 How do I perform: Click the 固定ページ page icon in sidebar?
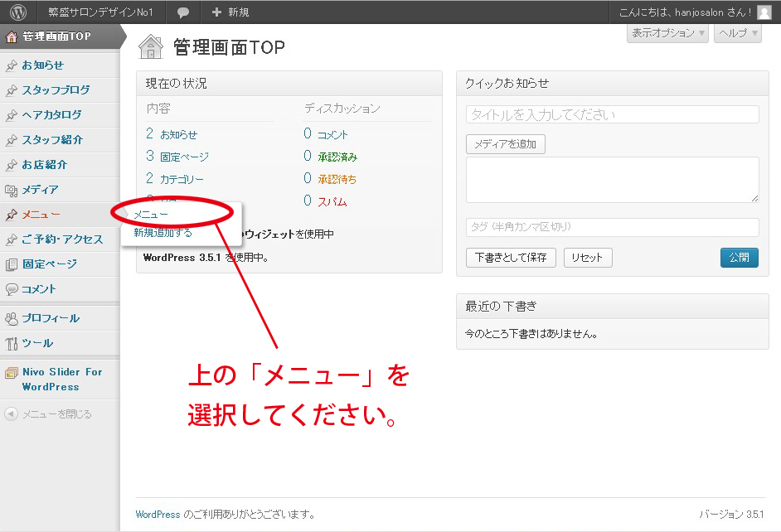click(x=12, y=264)
